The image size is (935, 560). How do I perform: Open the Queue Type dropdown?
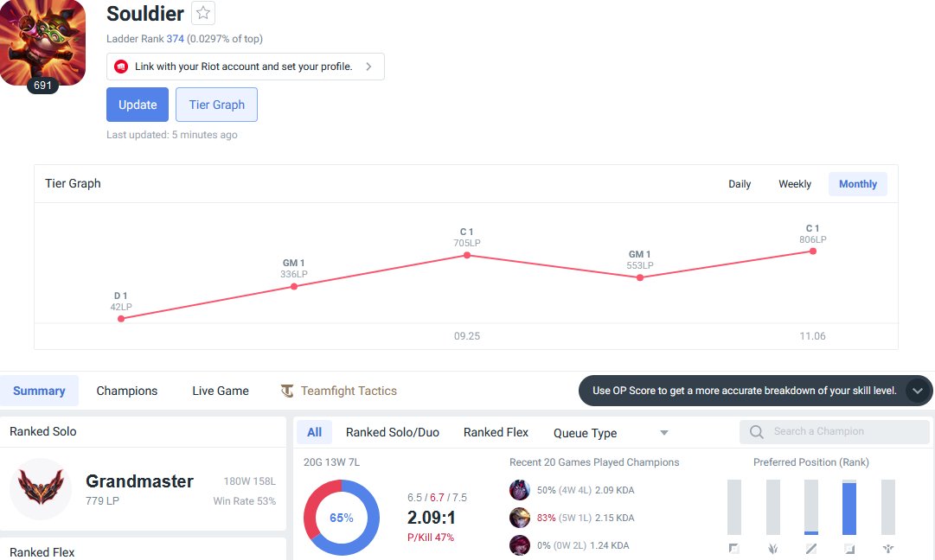pos(611,433)
